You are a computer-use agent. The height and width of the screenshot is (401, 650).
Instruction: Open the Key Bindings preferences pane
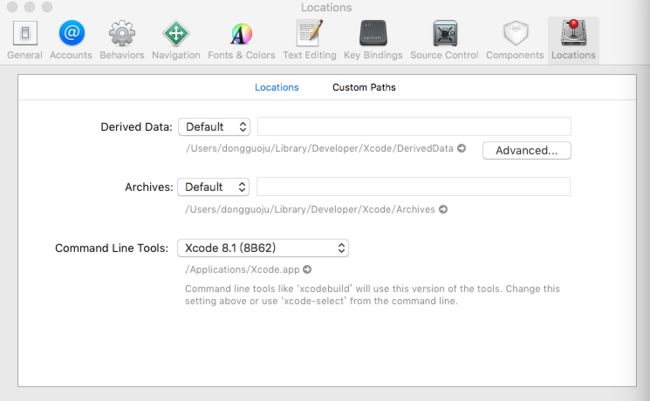(373, 40)
